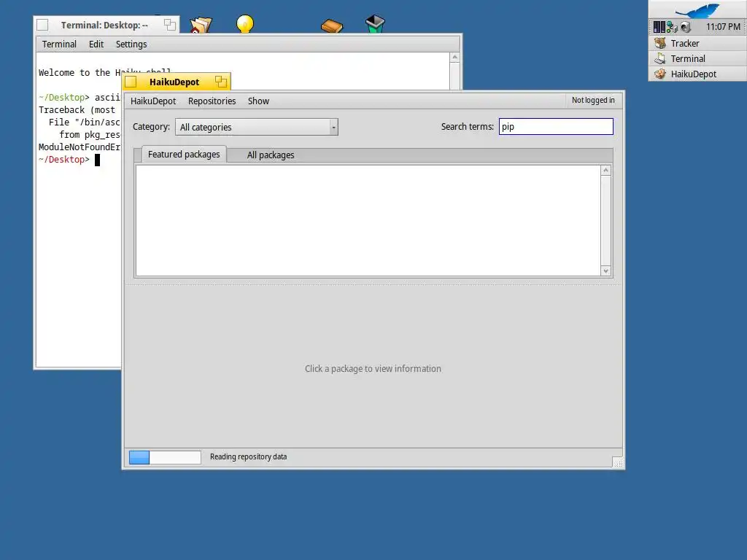Open the HaikuDepot menu
Screen dimensions: 747x560
coord(153,101)
